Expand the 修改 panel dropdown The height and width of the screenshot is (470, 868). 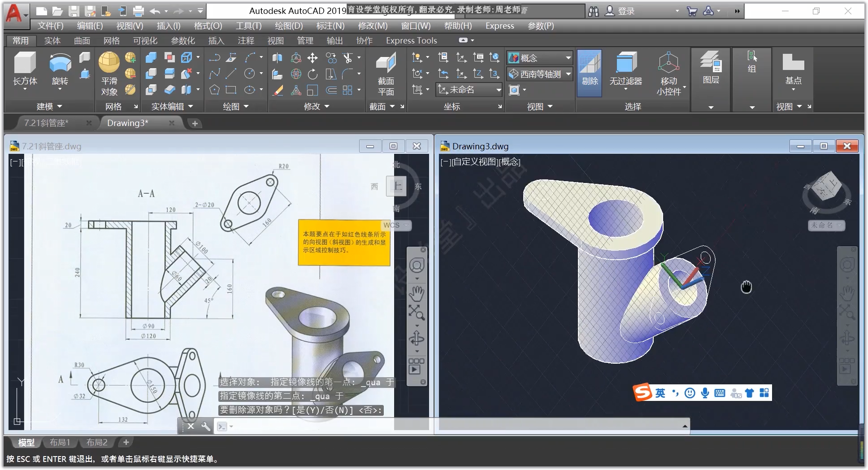point(317,106)
